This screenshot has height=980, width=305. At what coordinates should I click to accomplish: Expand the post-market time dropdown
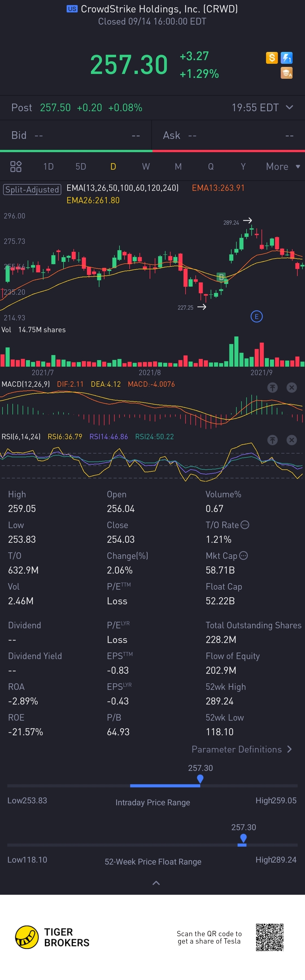tap(289, 107)
